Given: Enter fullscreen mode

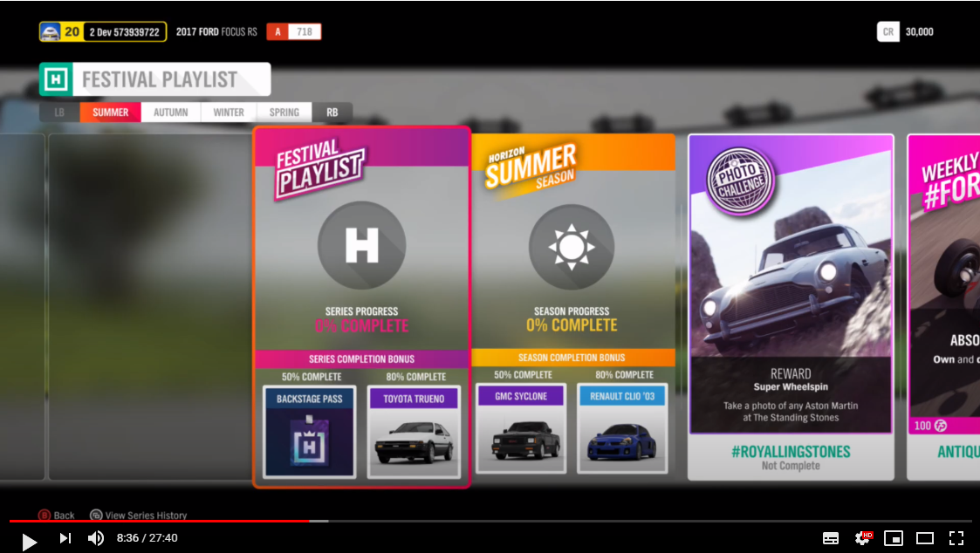Looking at the screenshot, I should [x=956, y=538].
